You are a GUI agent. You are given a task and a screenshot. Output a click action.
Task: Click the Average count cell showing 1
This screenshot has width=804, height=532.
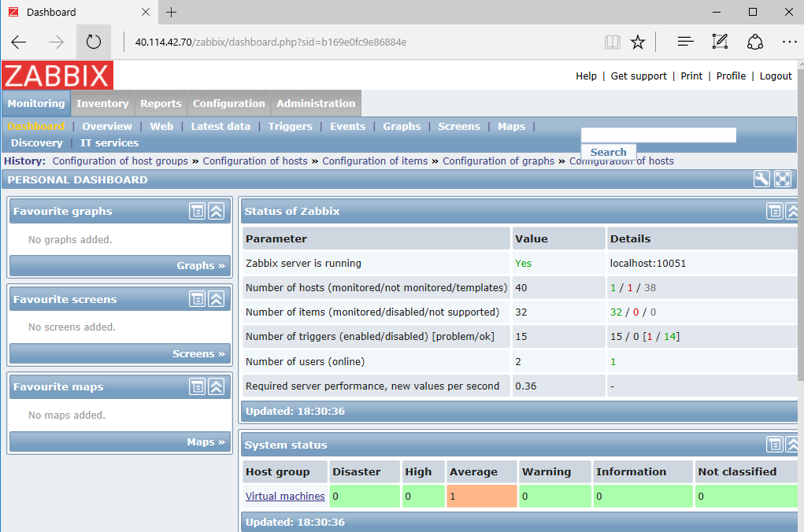coord(481,496)
